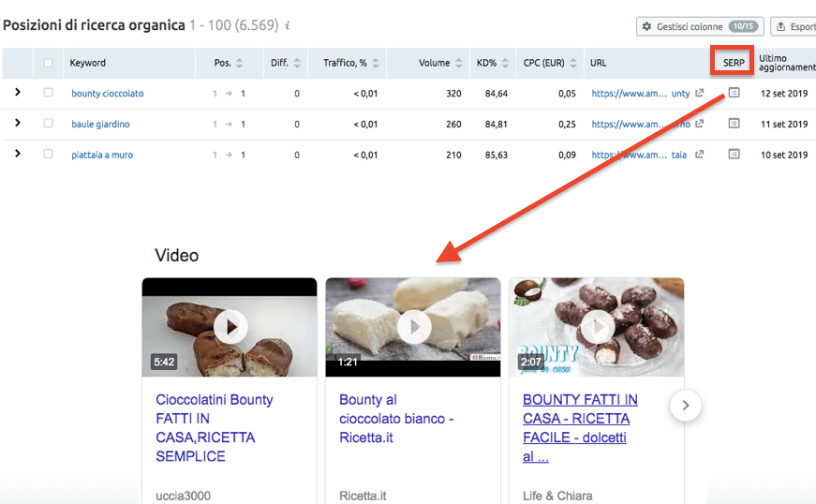
Task: Click the Keyword column header
Action: [87, 63]
